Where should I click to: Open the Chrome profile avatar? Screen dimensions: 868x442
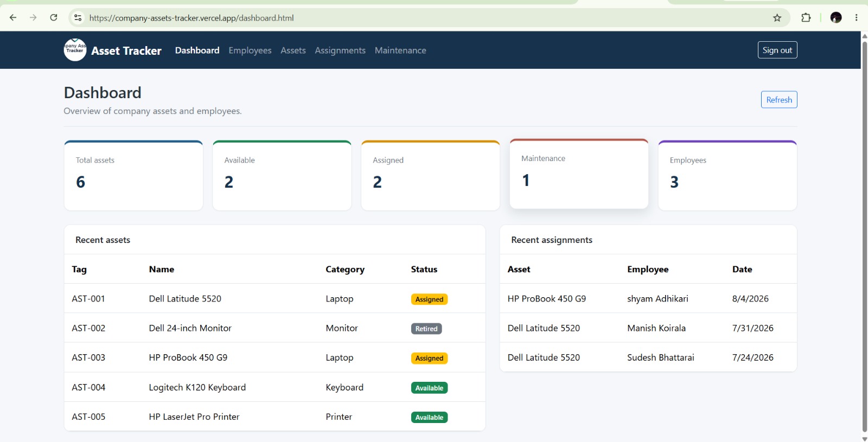(836, 18)
